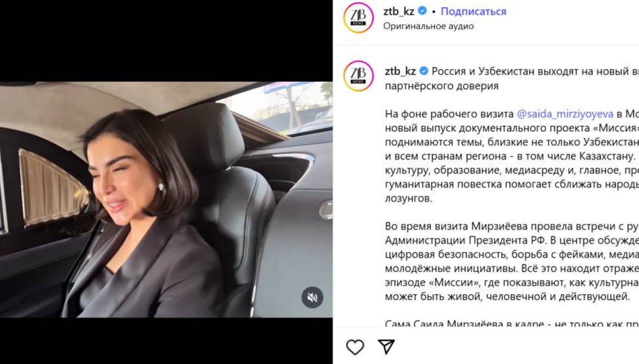Viewport: 639px width, 364px height.
Task: Click the black bar above the video
Action: 166,41
